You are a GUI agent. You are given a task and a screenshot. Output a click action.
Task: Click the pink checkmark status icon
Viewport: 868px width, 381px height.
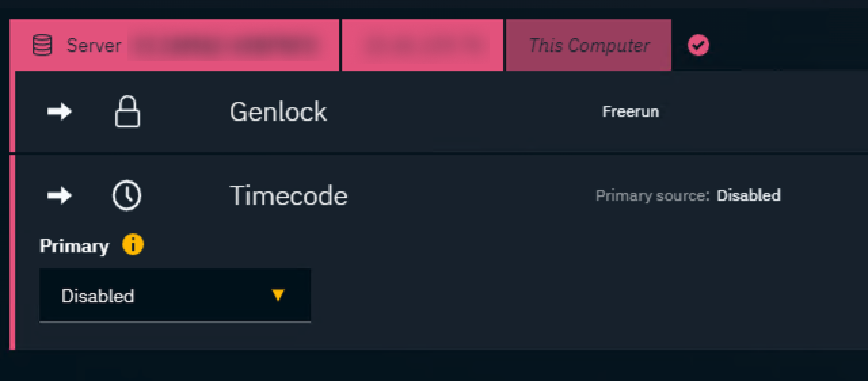click(x=698, y=45)
